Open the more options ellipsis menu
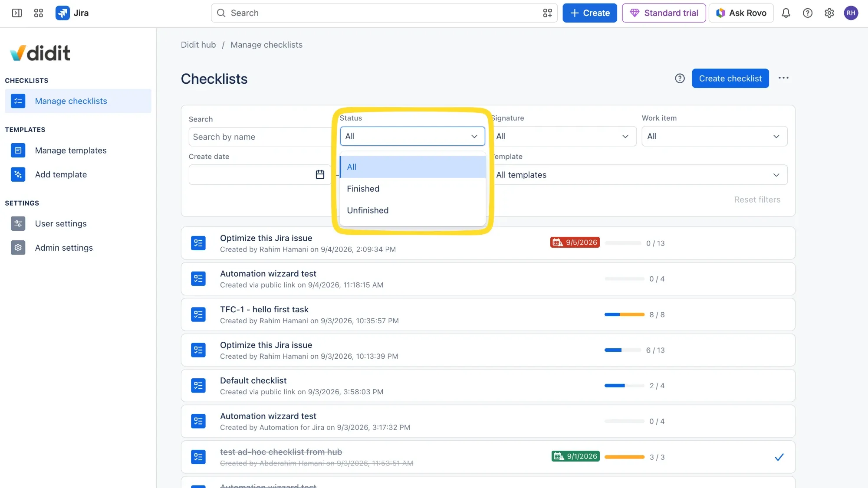Screen dimensions: 868x488 783,78
